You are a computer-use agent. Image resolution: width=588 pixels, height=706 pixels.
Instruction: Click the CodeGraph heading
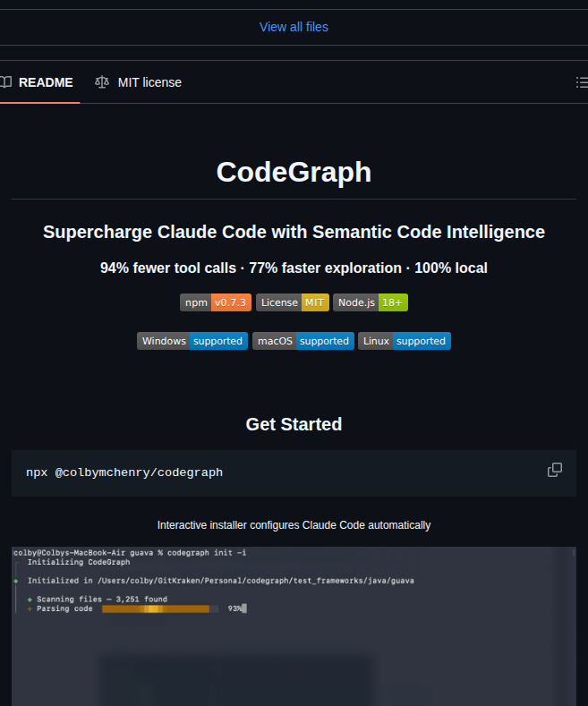294,172
